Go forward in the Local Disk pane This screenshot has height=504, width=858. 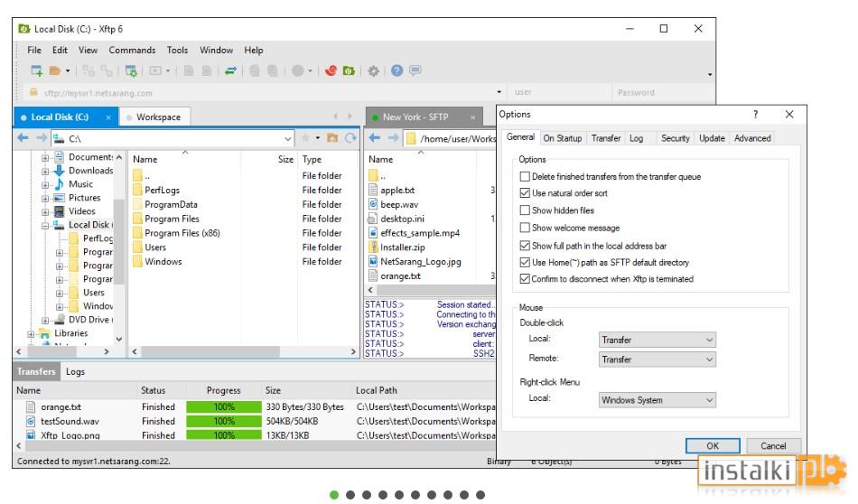(x=42, y=138)
